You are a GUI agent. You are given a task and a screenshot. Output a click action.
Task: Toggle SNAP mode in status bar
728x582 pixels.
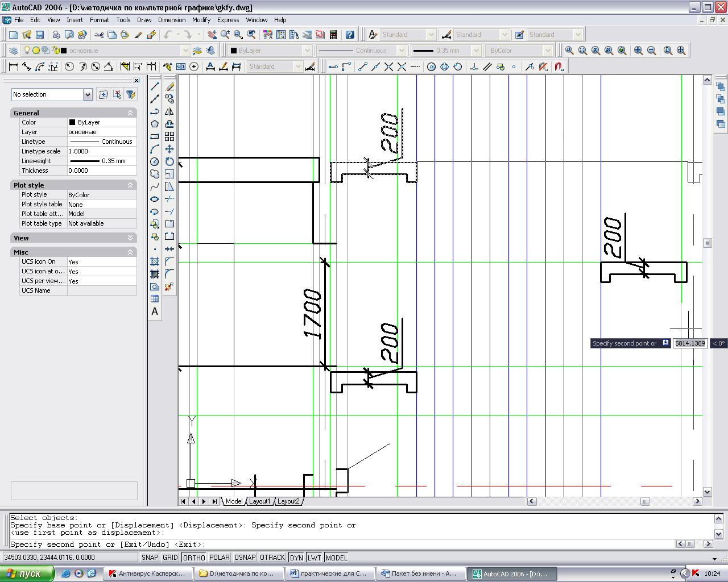[x=150, y=558]
